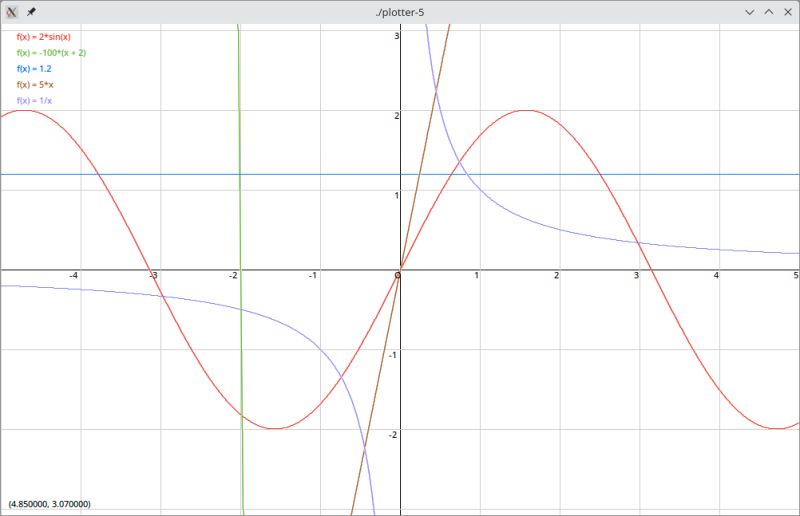Click the x-axis label 4
This screenshot has width=800, height=516.
[x=716, y=276]
